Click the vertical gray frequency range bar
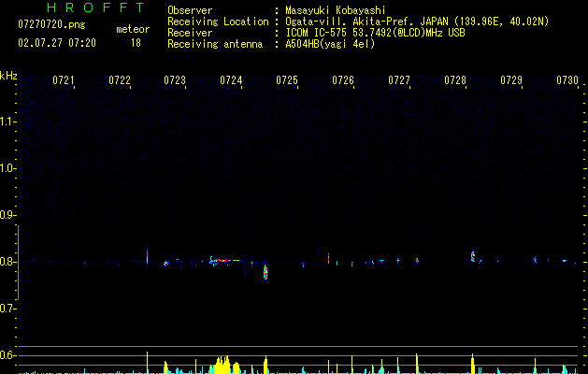This screenshot has height=374, width=588. [x=19, y=263]
